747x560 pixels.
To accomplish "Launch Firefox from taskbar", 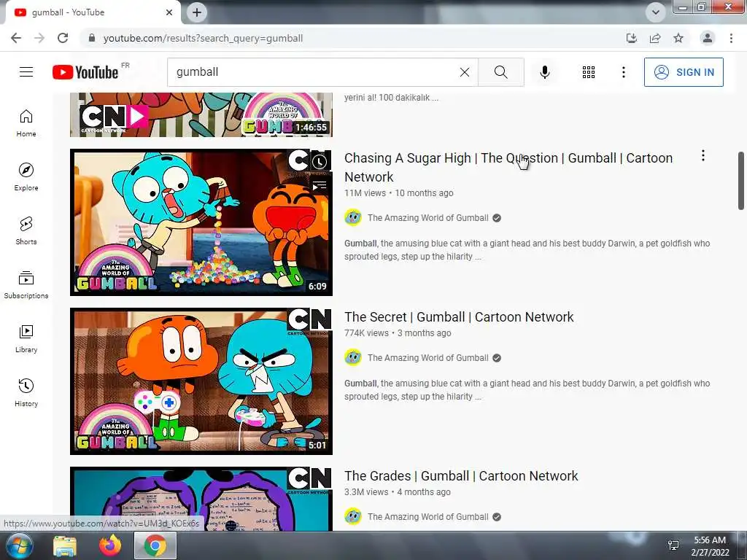I will (x=110, y=545).
